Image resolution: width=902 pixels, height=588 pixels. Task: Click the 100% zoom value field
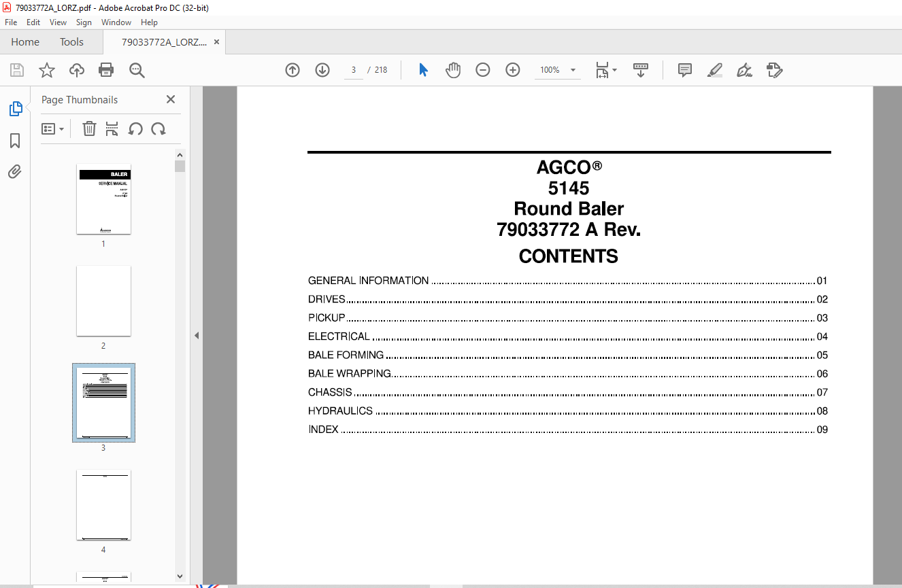coord(550,70)
